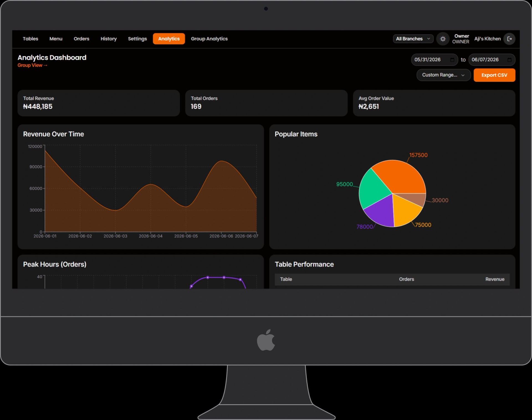Open the end date calendar picker icon
This screenshot has width=532, height=420.
(509, 60)
